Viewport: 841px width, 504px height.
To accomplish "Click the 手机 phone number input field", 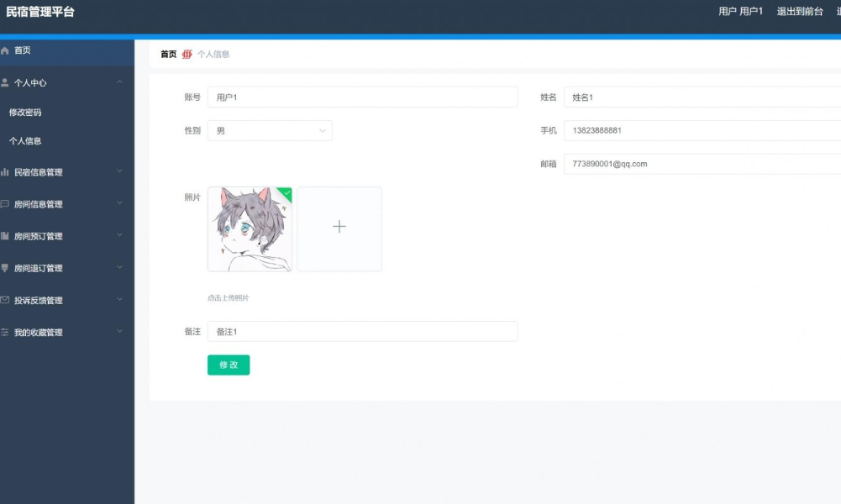I will pyautogui.click(x=702, y=131).
